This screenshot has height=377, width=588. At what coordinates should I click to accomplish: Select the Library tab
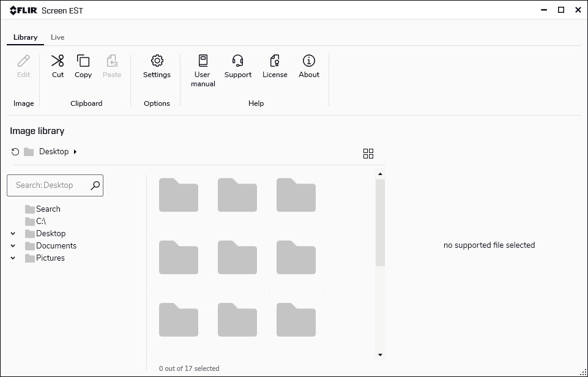click(x=26, y=37)
